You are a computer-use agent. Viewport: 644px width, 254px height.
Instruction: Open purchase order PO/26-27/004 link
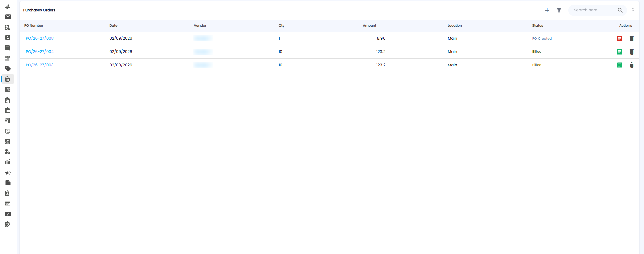pyautogui.click(x=40, y=52)
